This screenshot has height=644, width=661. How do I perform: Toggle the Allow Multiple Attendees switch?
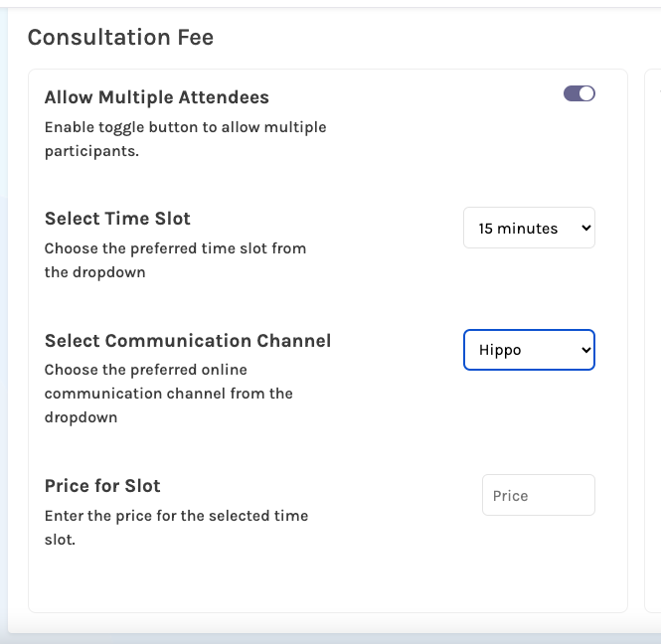tap(579, 93)
